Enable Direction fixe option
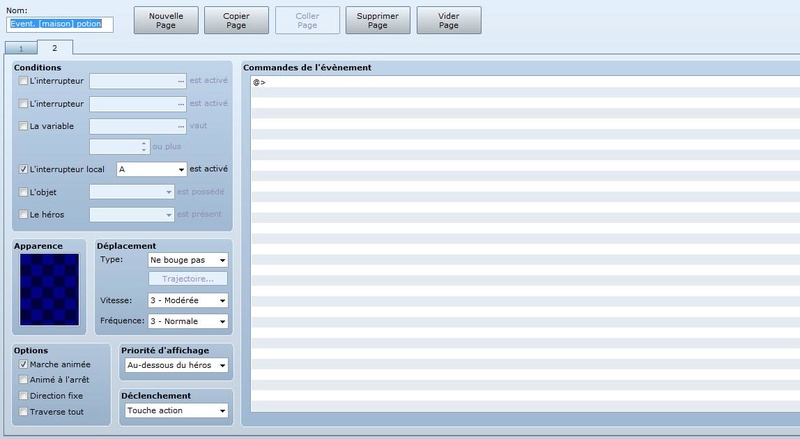The image size is (800, 439). (23, 395)
